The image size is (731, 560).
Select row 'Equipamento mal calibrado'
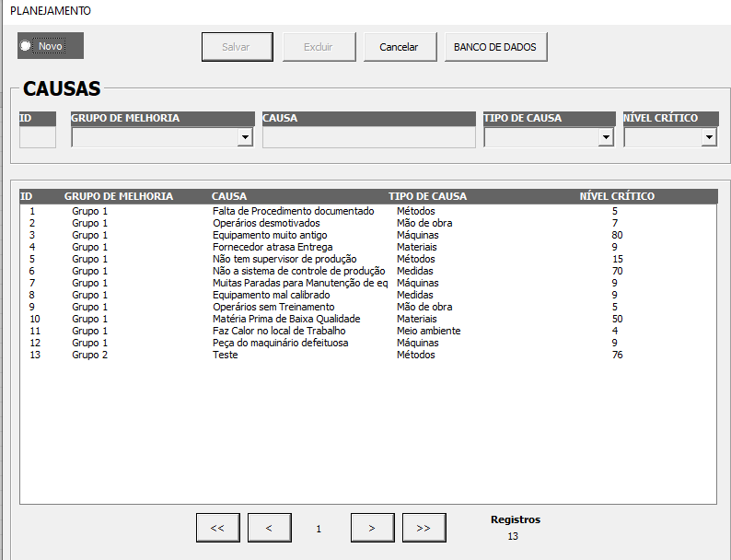tap(368, 295)
